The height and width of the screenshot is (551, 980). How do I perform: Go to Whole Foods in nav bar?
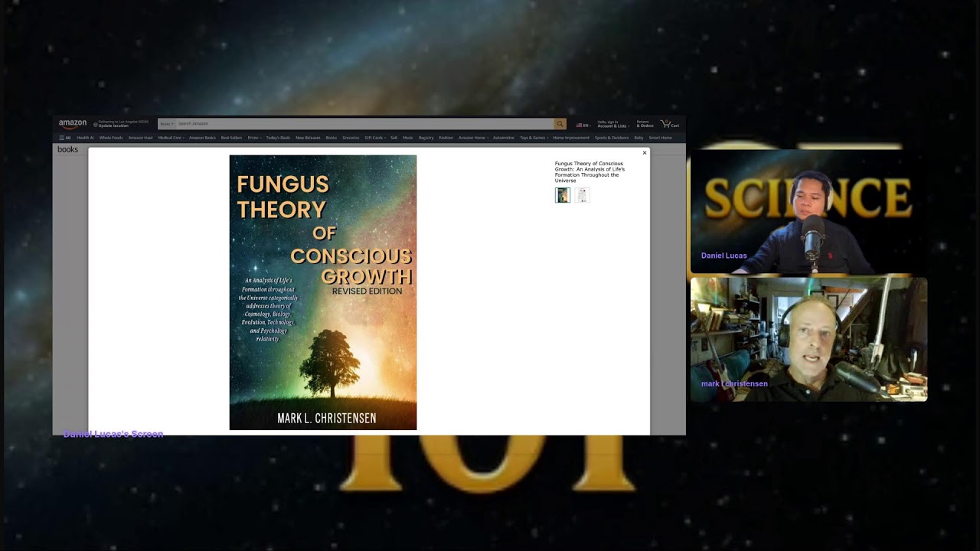111,138
